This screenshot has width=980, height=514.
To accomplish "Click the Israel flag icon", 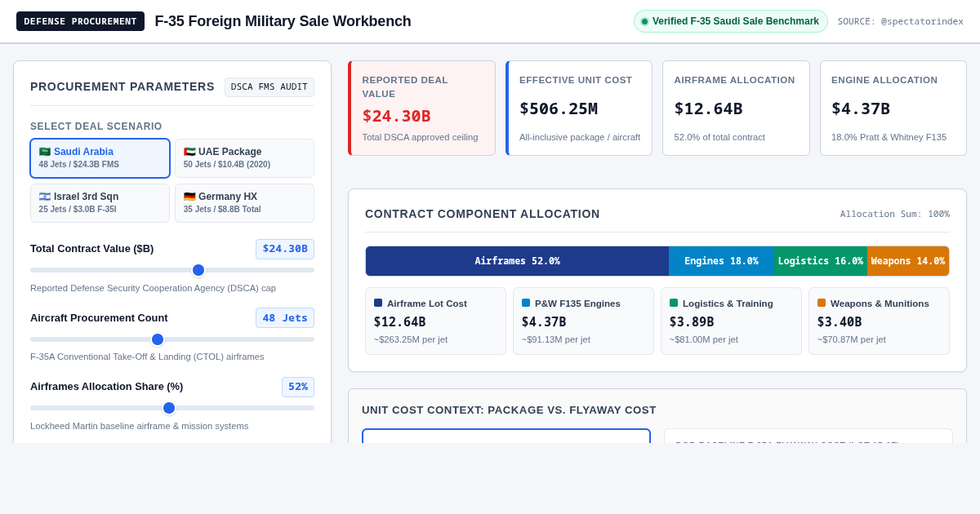I will point(45,197).
